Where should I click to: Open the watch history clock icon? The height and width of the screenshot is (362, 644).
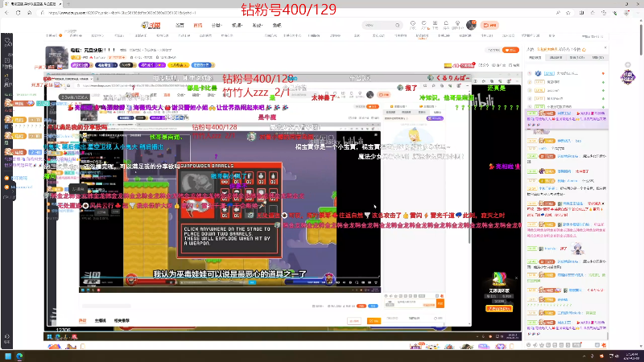point(413,25)
